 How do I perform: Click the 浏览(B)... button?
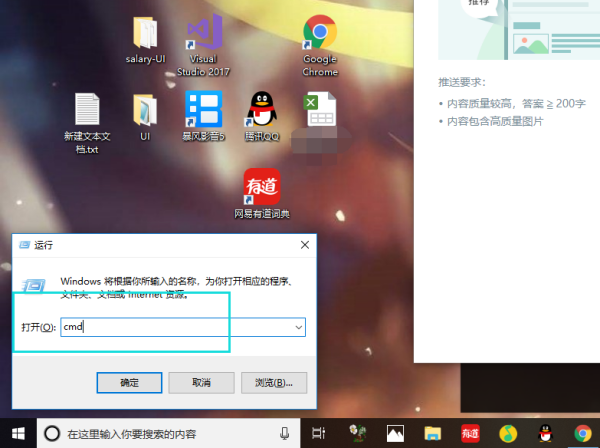273,382
